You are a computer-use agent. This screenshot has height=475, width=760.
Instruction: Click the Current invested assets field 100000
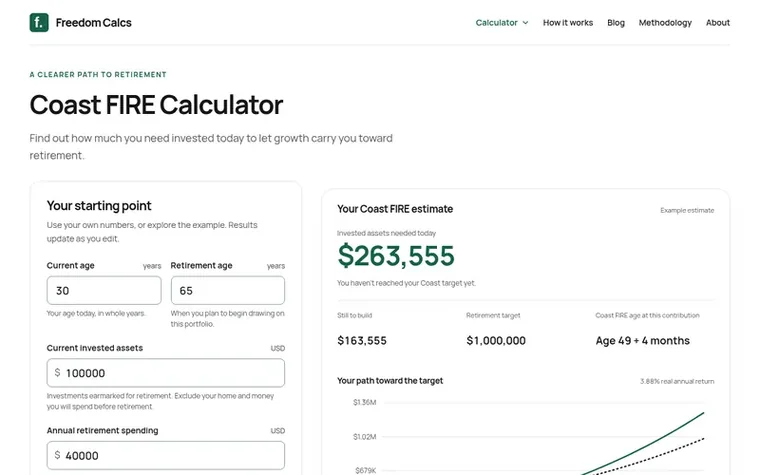click(166, 373)
